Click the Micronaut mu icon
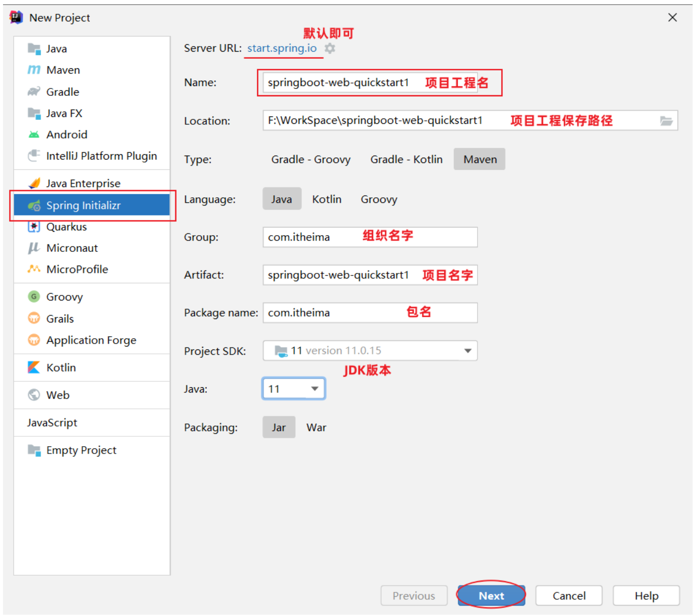 click(34, 248)
